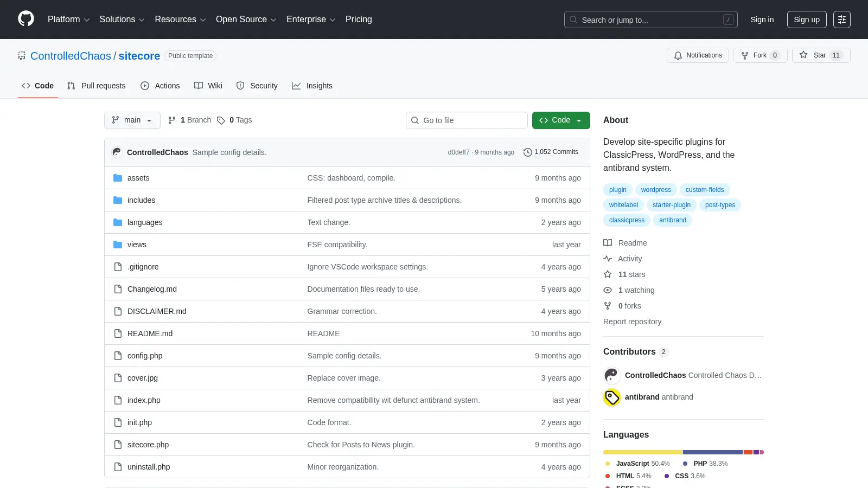
Task: Click the fork icon beside 0 forks
Action: [x=608, y=306]
